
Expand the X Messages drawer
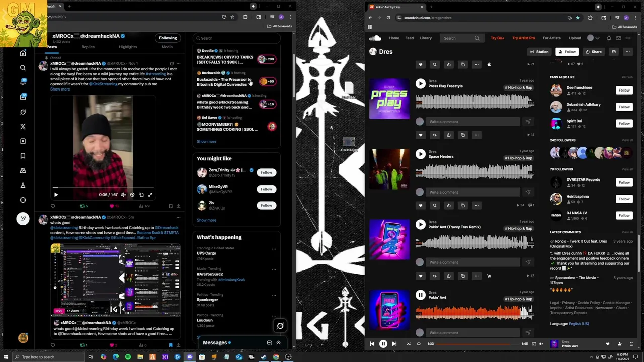click(278, 343)
